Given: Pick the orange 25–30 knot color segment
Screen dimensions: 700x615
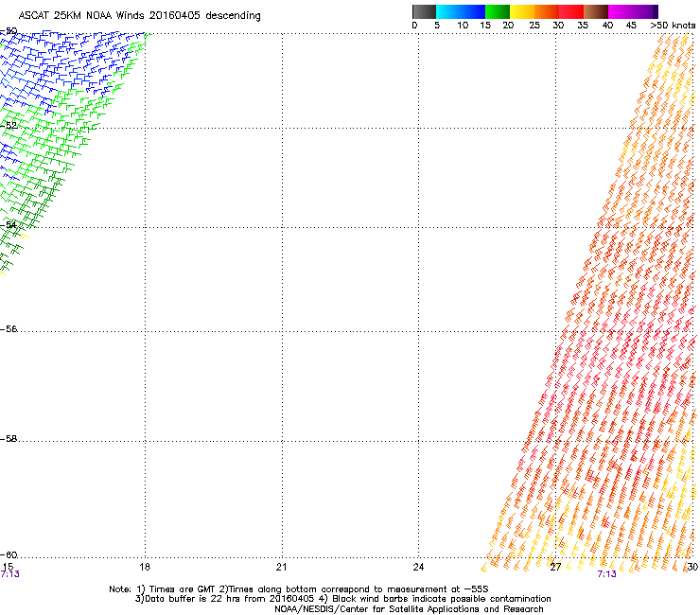Looking at the screenshot, I should (x=547, y=11).
